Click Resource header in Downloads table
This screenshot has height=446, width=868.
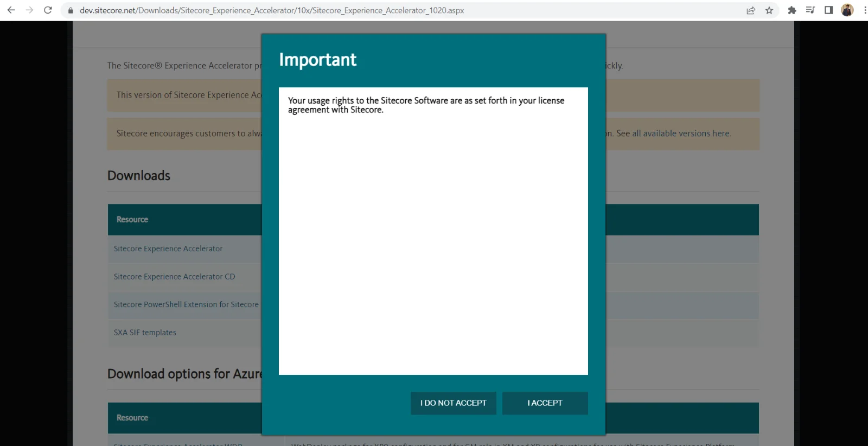(132, 220)
